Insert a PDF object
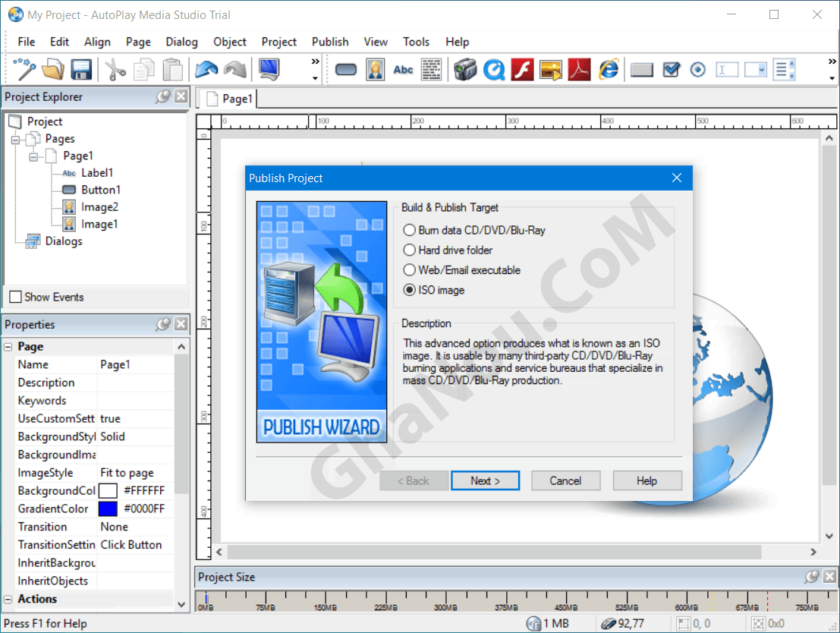 (x=579, y=70)
